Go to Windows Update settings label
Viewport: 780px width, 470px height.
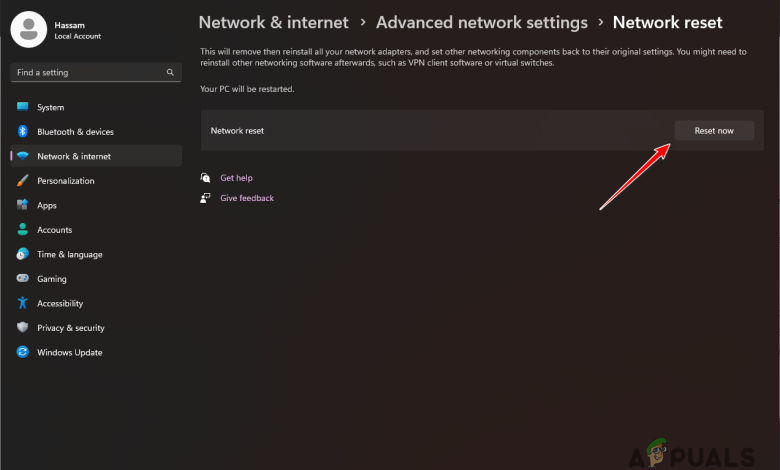pyautogui.click(x=70, y=352)
